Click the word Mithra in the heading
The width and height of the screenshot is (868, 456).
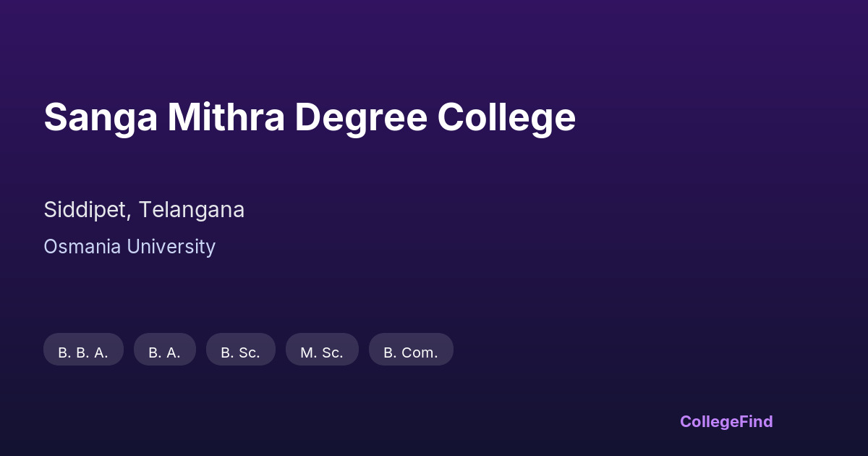click(226, 117)
